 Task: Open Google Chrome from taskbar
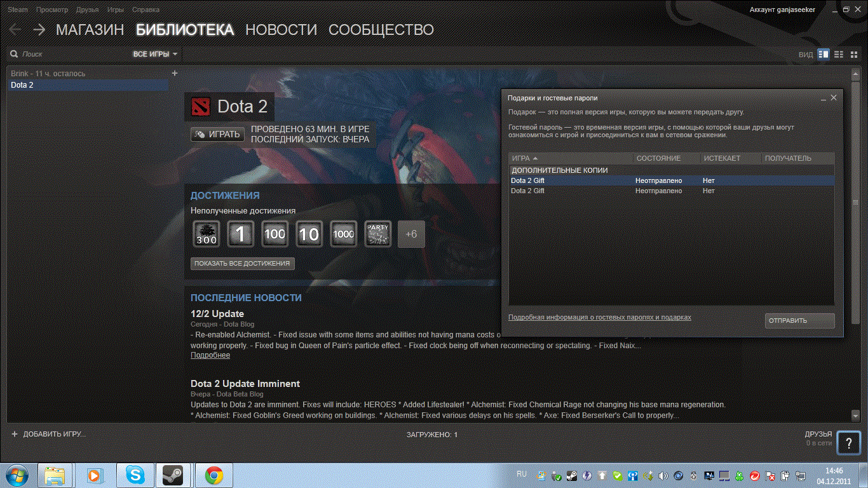click(x=214, y=475)
